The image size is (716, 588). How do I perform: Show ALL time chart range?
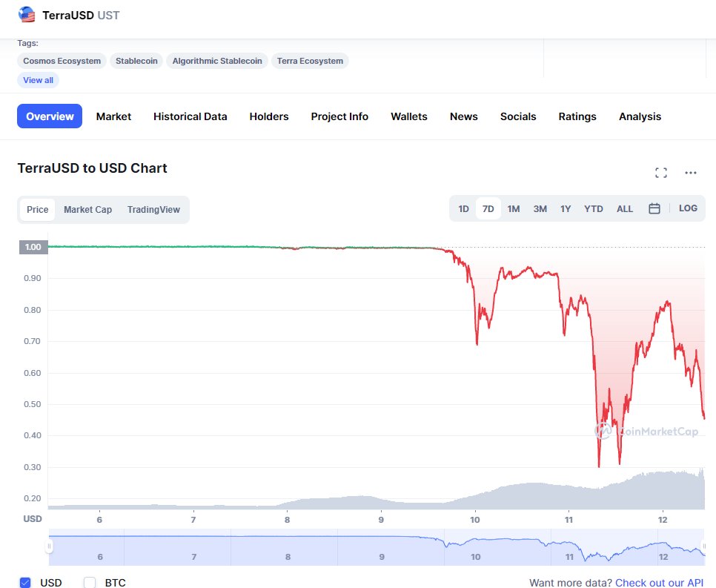pyautogui.click(x=625, y=209)
